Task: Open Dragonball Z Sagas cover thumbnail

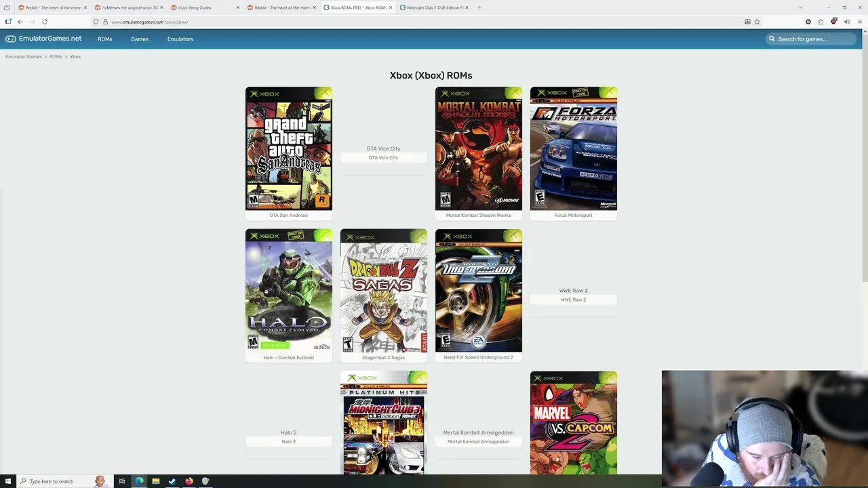Action: 384,291
